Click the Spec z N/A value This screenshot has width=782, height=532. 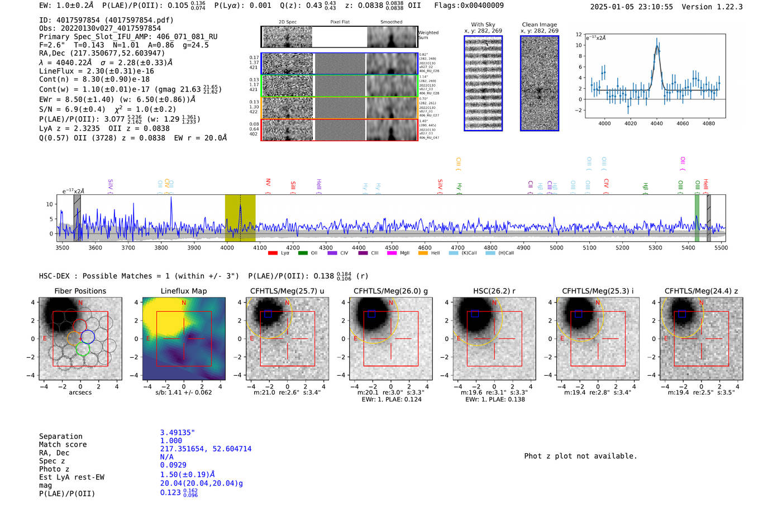pyautogui.click(x=166, y=457)
